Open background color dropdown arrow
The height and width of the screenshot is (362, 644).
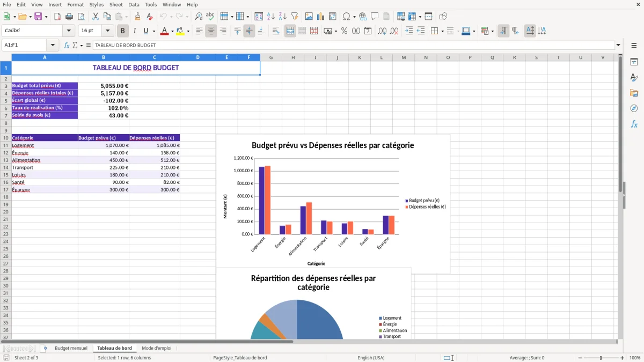[x=188, y=32]
